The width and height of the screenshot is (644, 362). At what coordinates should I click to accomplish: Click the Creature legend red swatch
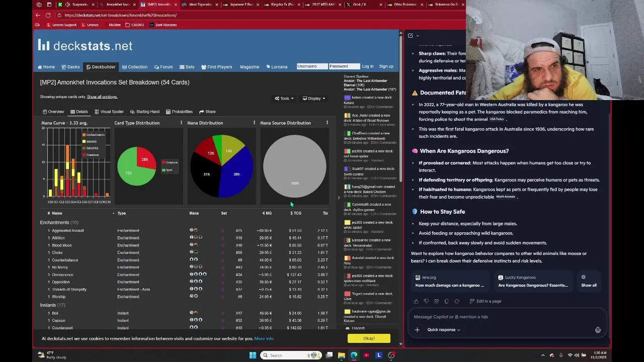pyautogui.click(x=164, y=162)
